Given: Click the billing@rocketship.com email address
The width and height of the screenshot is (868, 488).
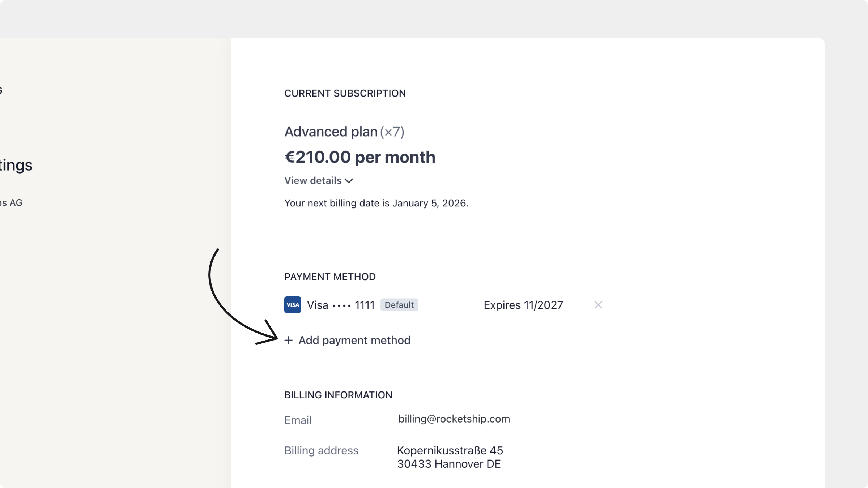Looking at the screenshot, I should [454, 419].
